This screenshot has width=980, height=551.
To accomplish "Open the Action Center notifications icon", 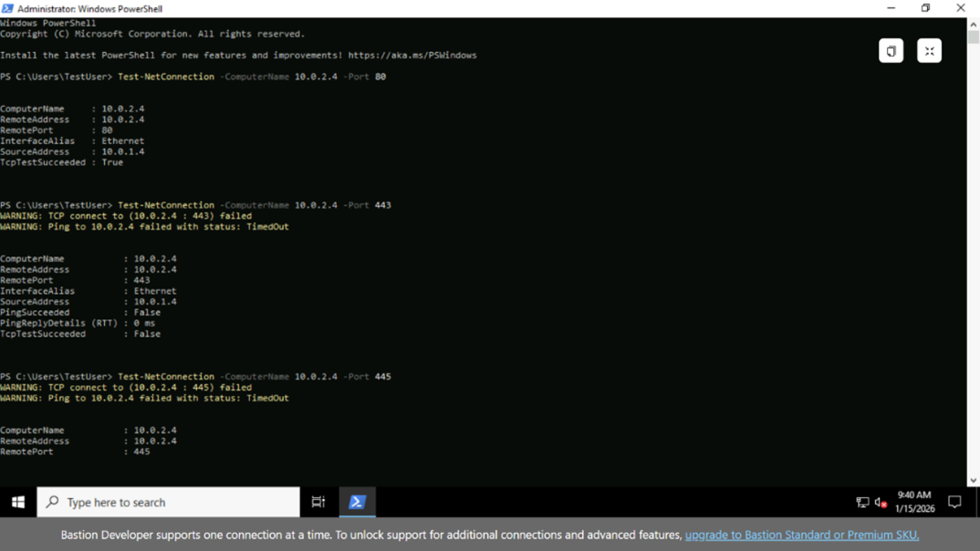I will (954, 502).
